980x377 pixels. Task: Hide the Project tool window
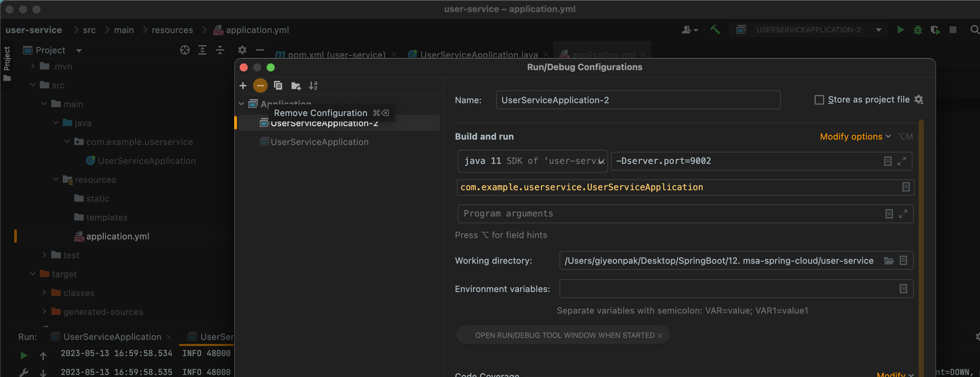pos(260,50)
